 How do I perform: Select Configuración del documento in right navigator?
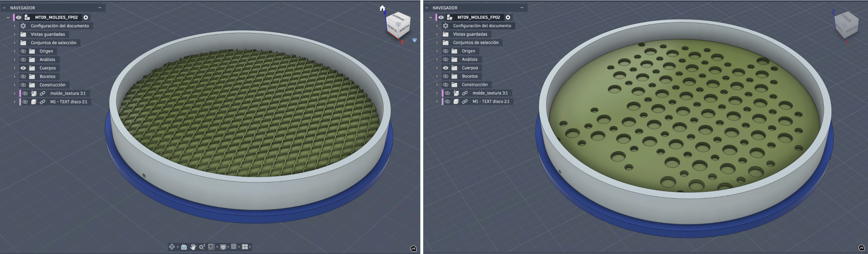[x=482, y=26]
